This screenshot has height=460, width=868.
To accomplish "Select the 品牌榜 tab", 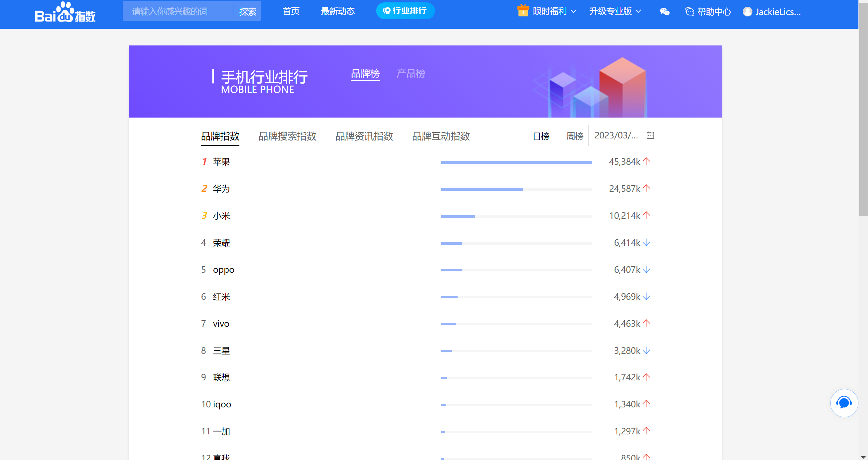I will (365, 73).
